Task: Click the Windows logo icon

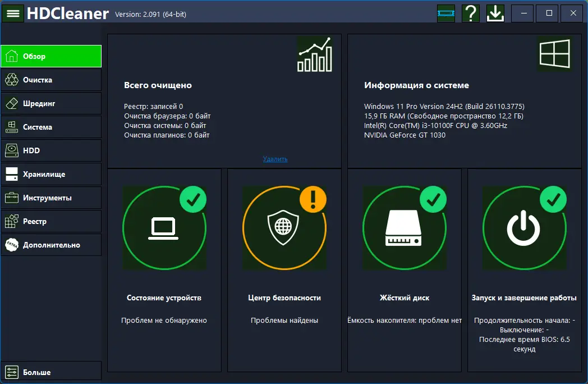Action: point(555,54)
